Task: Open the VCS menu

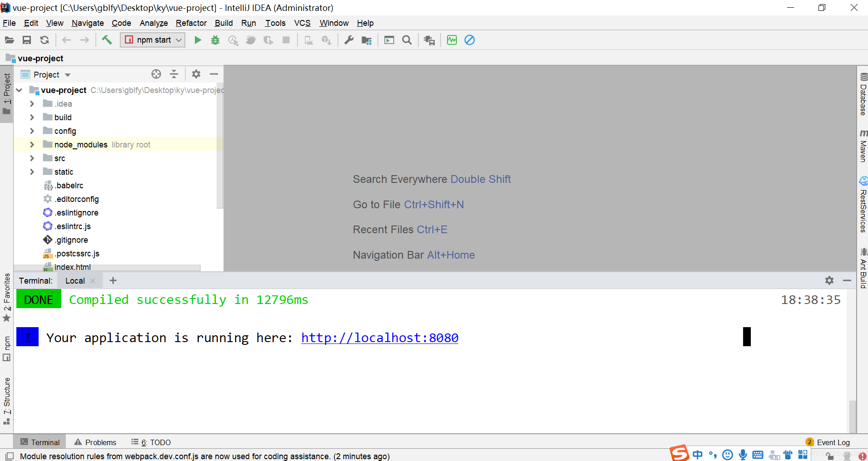Action: 303,23
